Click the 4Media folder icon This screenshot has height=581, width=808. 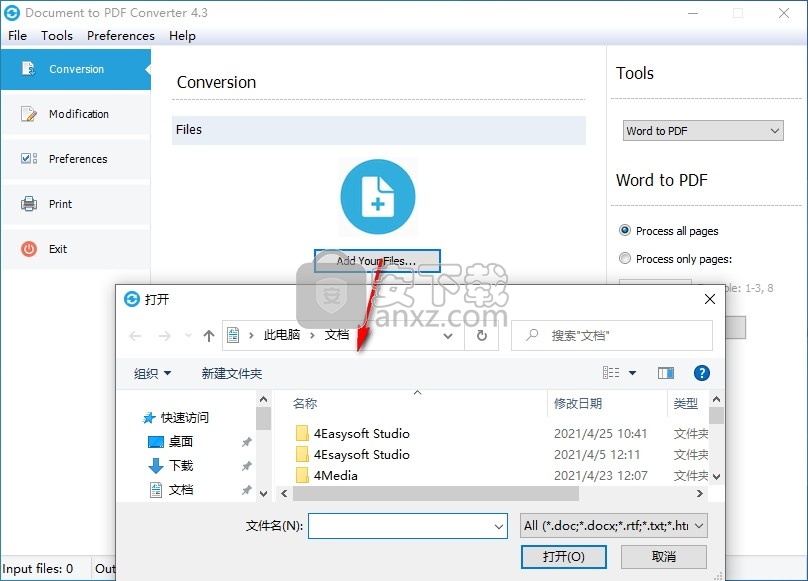[x=302, y=475]
